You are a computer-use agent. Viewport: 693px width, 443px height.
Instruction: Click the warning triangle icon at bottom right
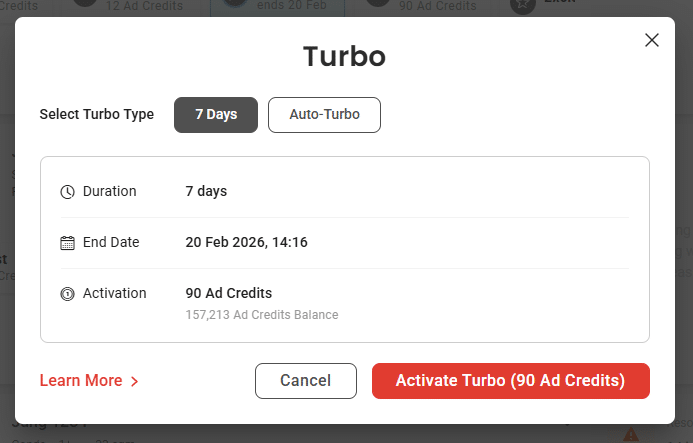coord(631,435)
